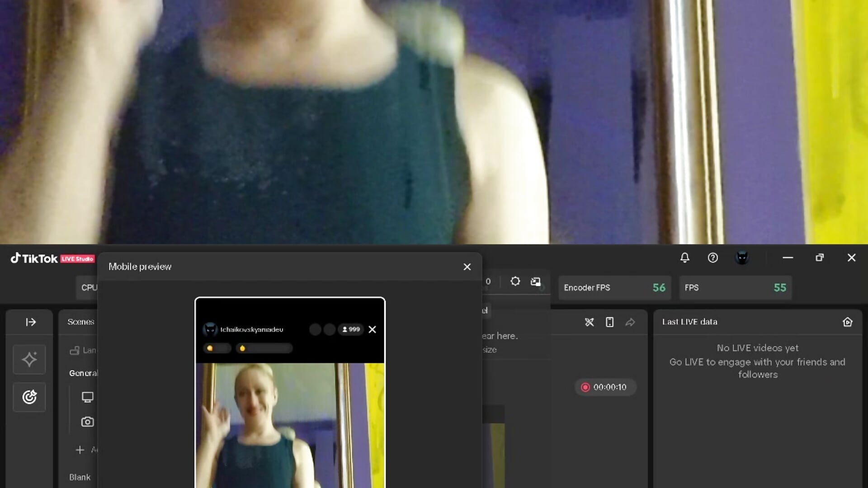Close the Mobile preview dialog
Viewport: 868px width, 488px height.
(467, 267)
